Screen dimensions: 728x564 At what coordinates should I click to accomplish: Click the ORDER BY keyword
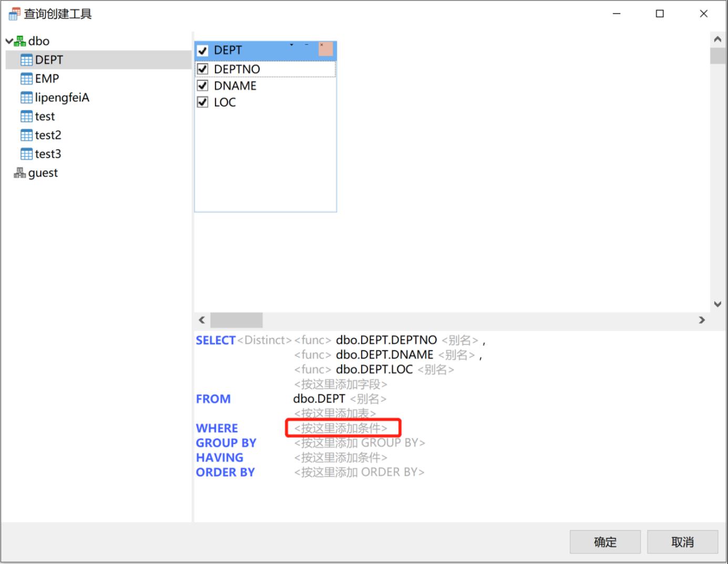coord(225,473)
